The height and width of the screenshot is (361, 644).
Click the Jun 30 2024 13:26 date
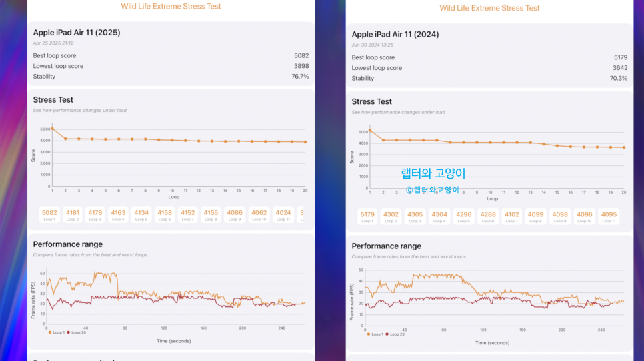click(x=372, y=45)
